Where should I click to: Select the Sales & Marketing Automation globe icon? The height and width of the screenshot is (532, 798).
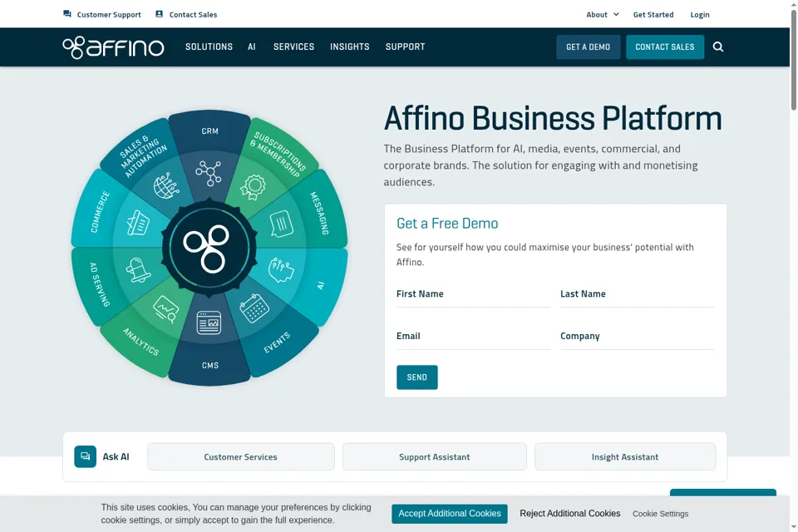(166, 186)
